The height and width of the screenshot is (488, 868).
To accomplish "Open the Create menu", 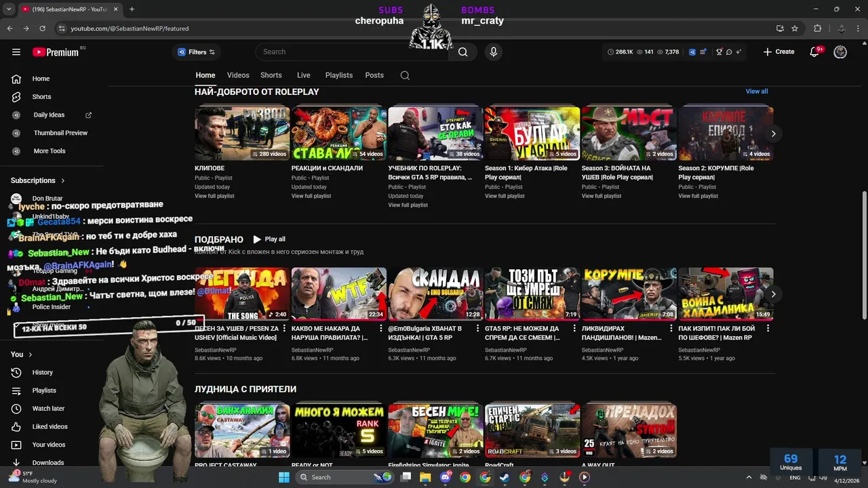I will pos(778,52).
